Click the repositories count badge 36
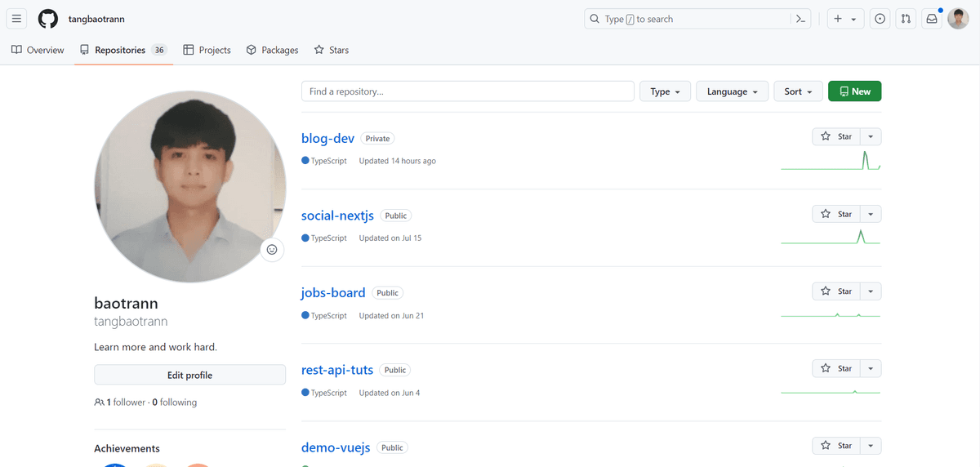The height and width of the screenshot is (467, 980). pos(159,50)
